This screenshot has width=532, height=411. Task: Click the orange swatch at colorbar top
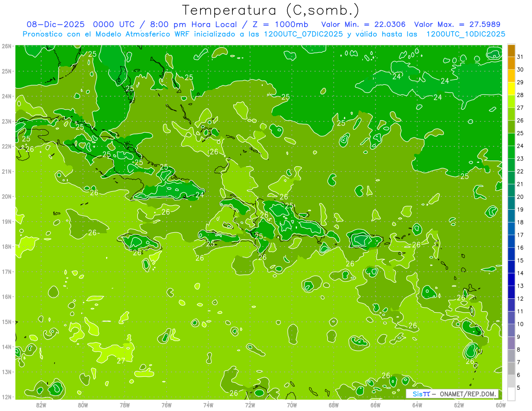(511, 51)
